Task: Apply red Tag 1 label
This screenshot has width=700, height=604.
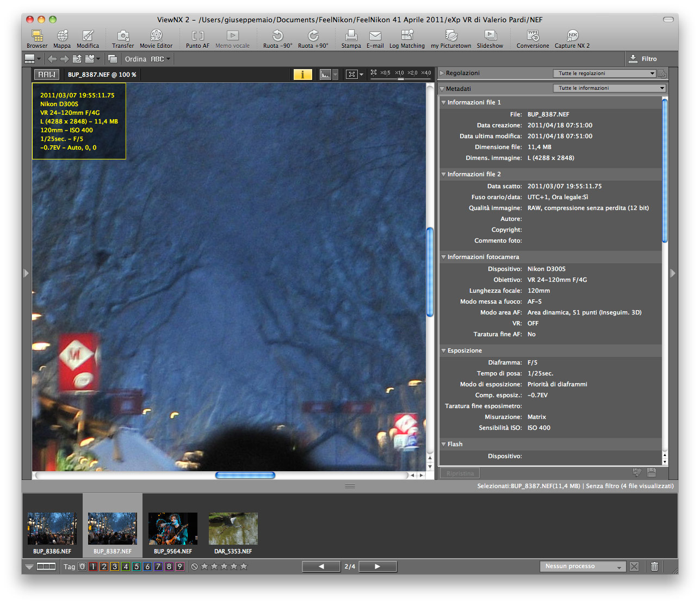Action: tap(93, 566)
